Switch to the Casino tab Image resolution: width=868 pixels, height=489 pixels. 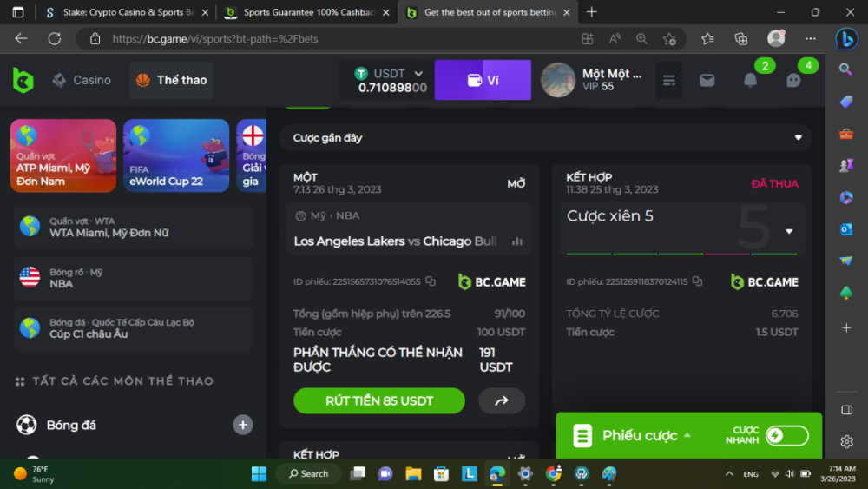(x=82, y=80)
